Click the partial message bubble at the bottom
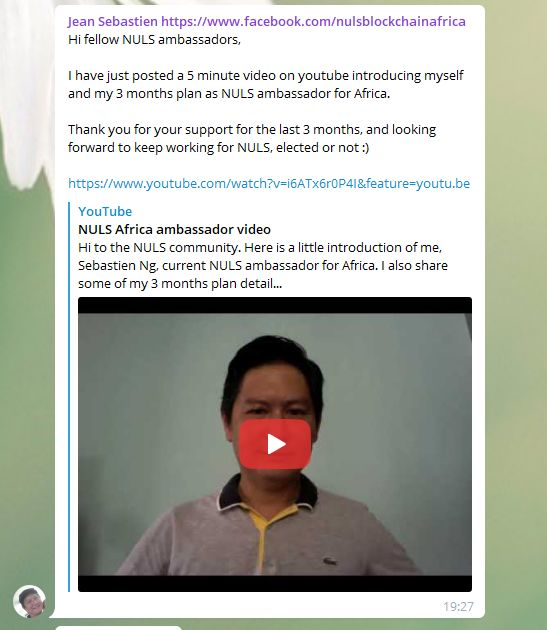Viewport: 547px width, 630px height. tap(119, 628)
